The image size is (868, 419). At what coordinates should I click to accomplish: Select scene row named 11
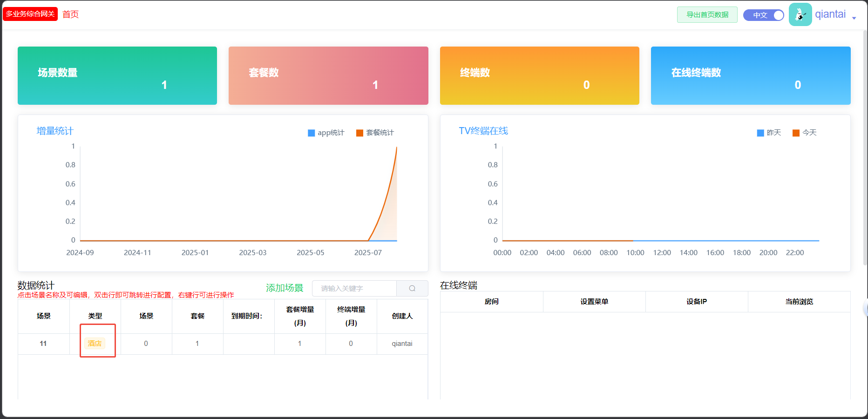[43, 344]
